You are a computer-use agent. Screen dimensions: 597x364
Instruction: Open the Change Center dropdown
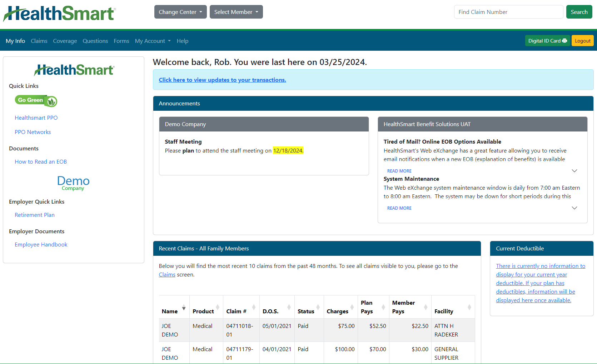180,12
